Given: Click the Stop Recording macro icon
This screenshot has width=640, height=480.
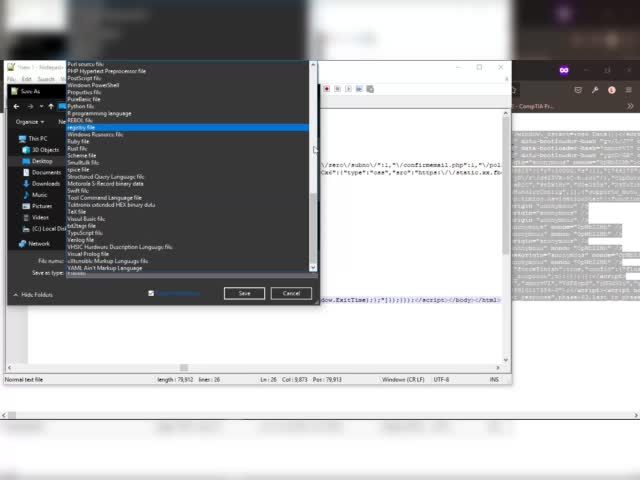Looking at the screenshot, I should click(338, 89).
